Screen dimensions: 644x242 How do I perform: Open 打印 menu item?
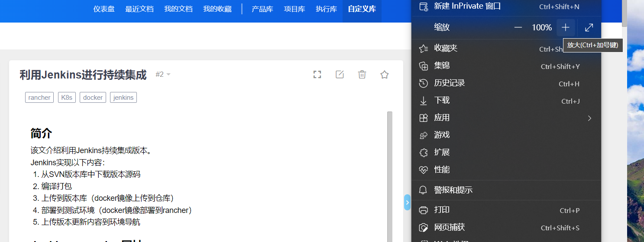(x=506, y=210)
